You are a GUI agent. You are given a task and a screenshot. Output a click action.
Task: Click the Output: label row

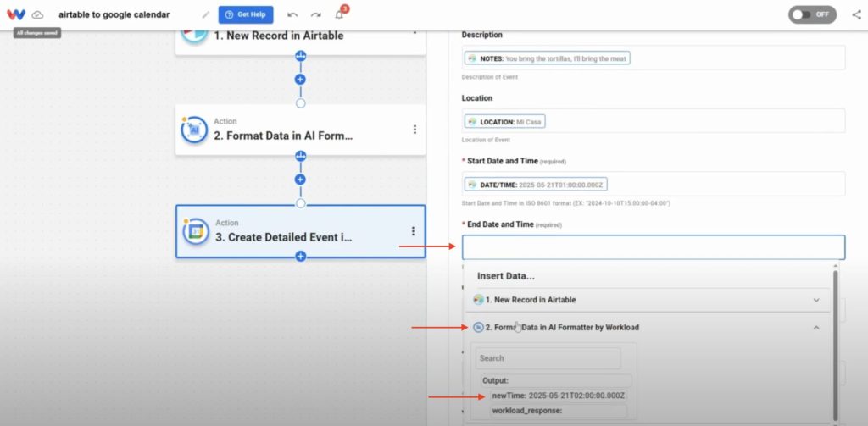(556, 380)
